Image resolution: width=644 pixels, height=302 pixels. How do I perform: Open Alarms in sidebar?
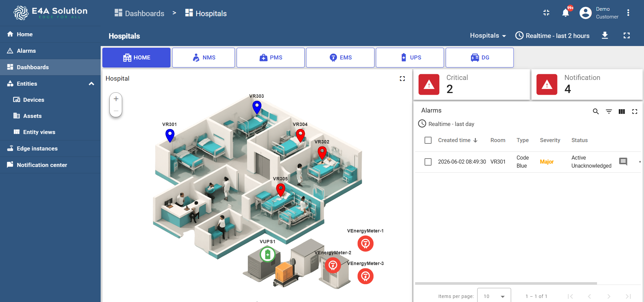pyautogui.click(x=50, y=51)
